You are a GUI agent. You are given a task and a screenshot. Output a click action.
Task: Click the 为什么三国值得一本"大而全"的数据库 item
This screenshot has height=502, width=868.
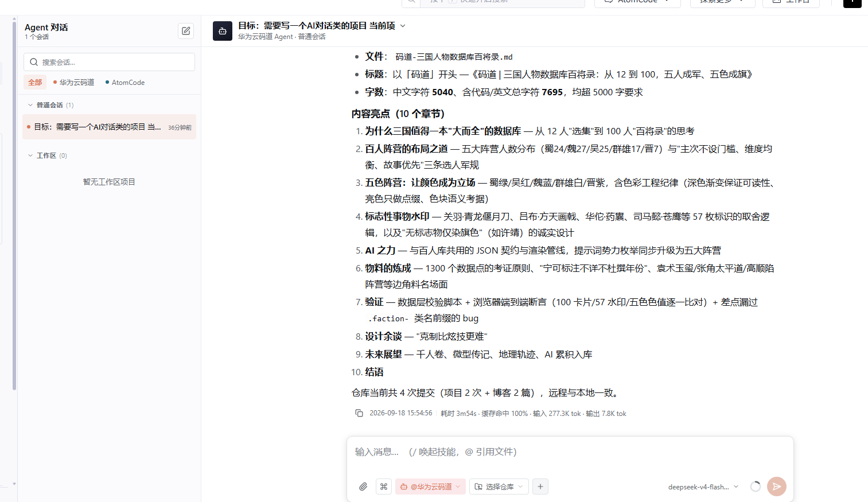pos(530,131)
